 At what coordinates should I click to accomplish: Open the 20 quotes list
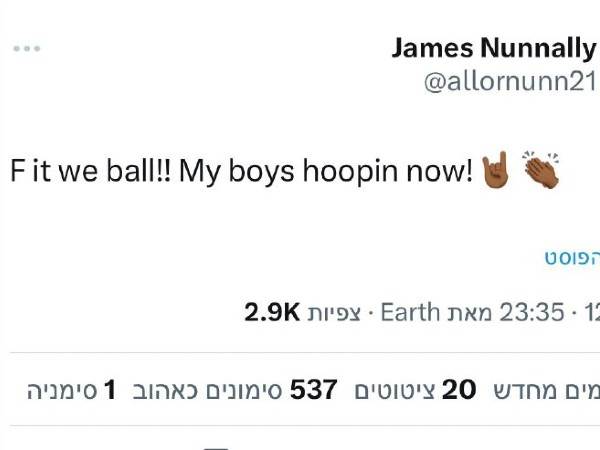click(459, 389)
